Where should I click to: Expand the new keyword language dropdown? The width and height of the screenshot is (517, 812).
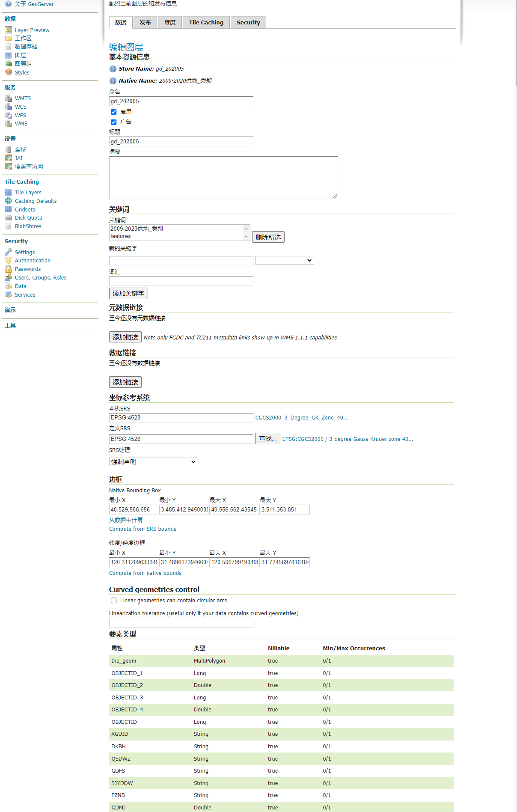[284, 260]
